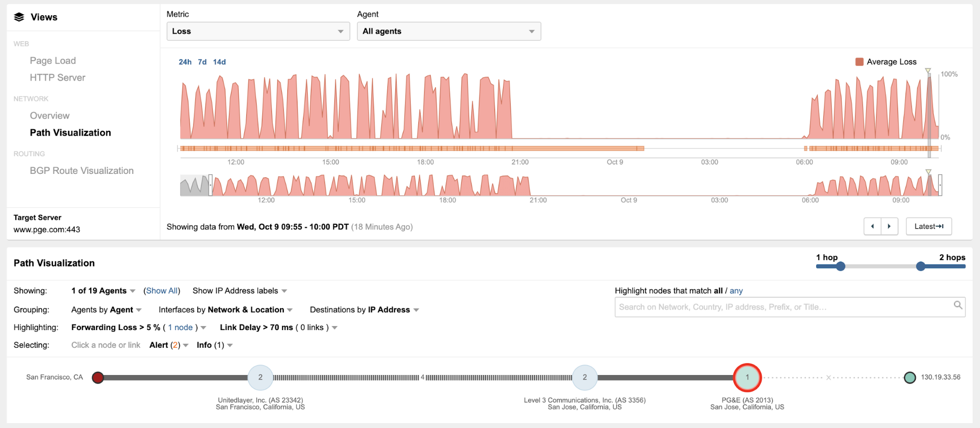Select the red San Francisco agent node
Image resolution: width=980 pixels, height=428 pixels.
click(98, 378)
